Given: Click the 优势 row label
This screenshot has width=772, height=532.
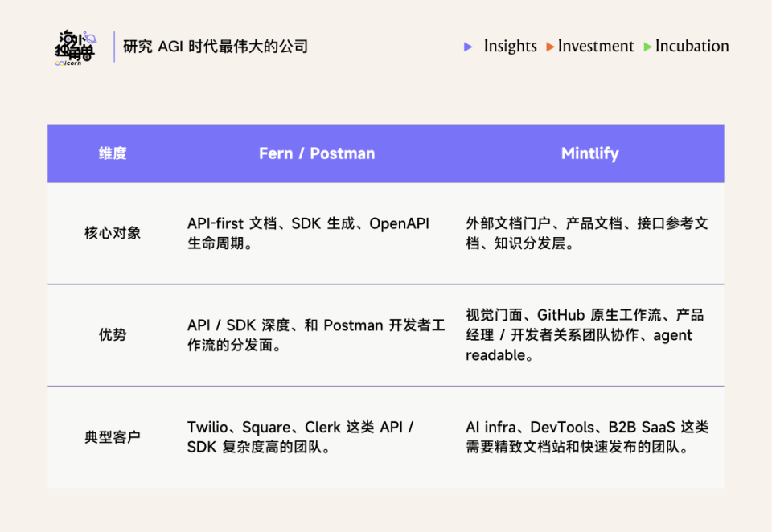Looking at the screenshot, I should tap(113, 334).
